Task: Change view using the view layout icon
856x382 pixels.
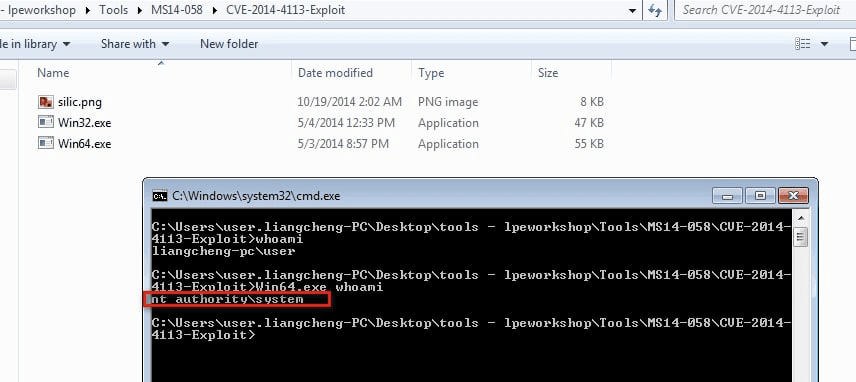Action: click(x=802, y=44)
